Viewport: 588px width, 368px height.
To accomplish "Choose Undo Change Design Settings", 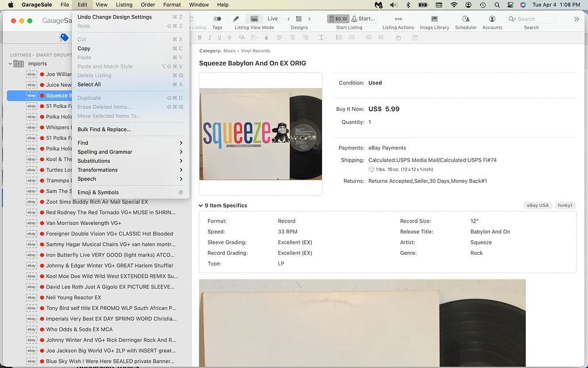I will [130, 17].
